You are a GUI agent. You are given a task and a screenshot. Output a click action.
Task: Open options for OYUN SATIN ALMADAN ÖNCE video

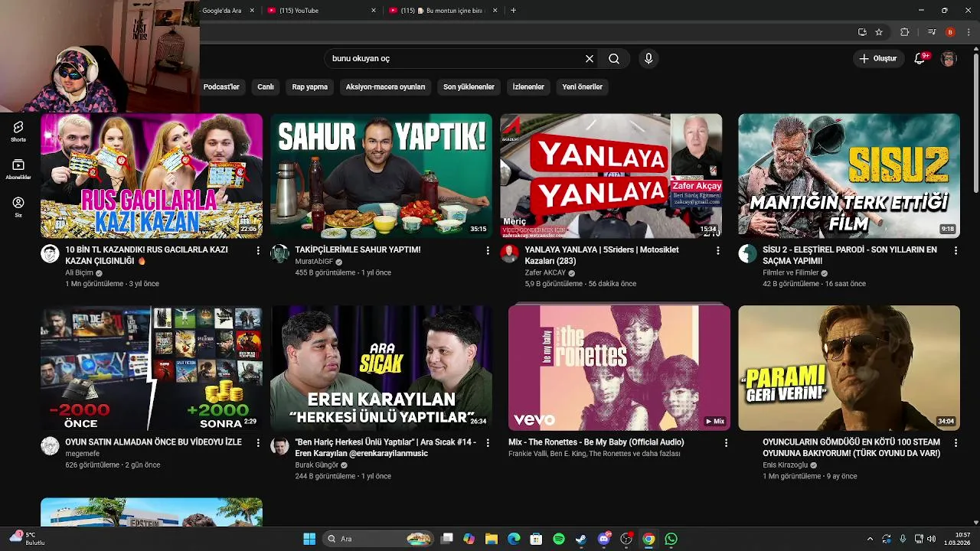tap(258, 442)
